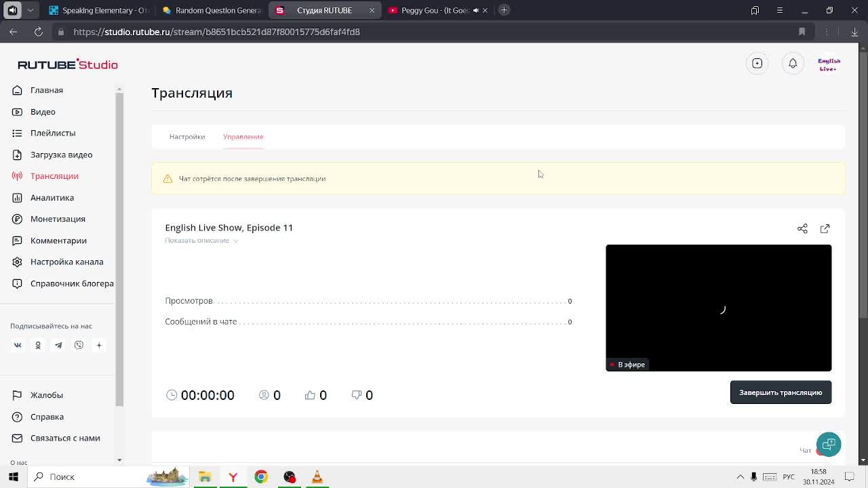Open Telegram social icon
Viewport: 868px width, 488px height.
58,345
